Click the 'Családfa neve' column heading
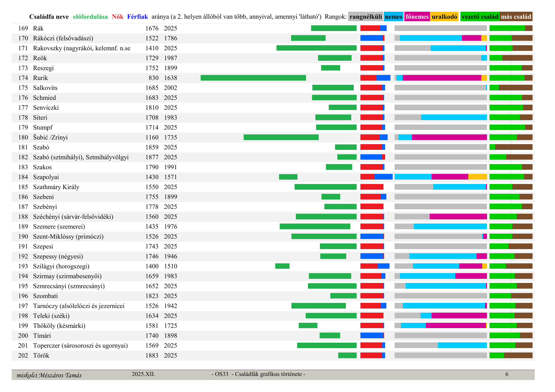Viewport: 555px width, 392px height. tap(49, 17)
